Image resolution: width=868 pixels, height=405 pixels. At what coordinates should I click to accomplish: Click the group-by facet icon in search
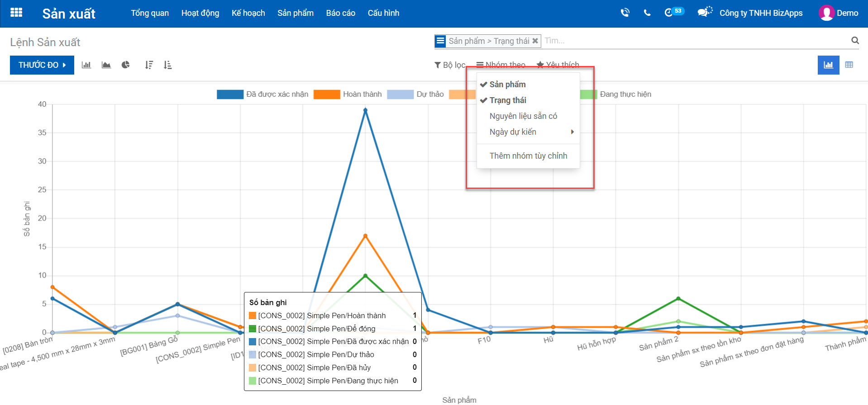click(x=440, y=41)
